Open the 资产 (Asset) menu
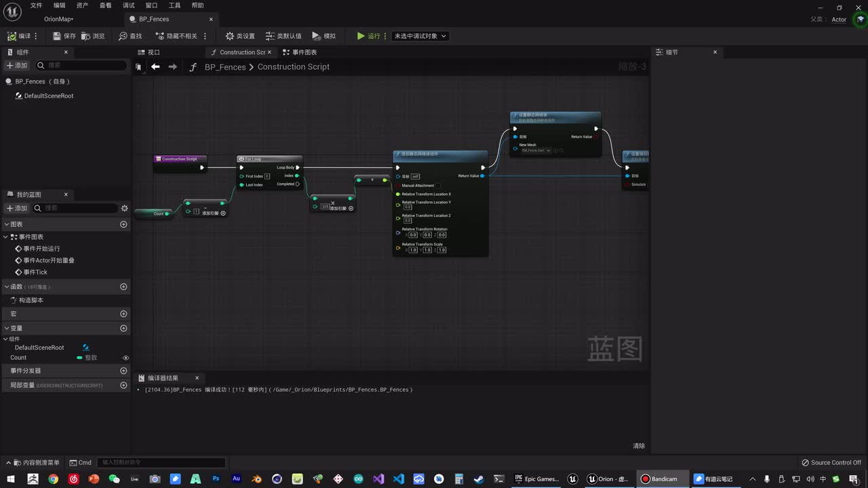868x488 pixels. (82, 5)
